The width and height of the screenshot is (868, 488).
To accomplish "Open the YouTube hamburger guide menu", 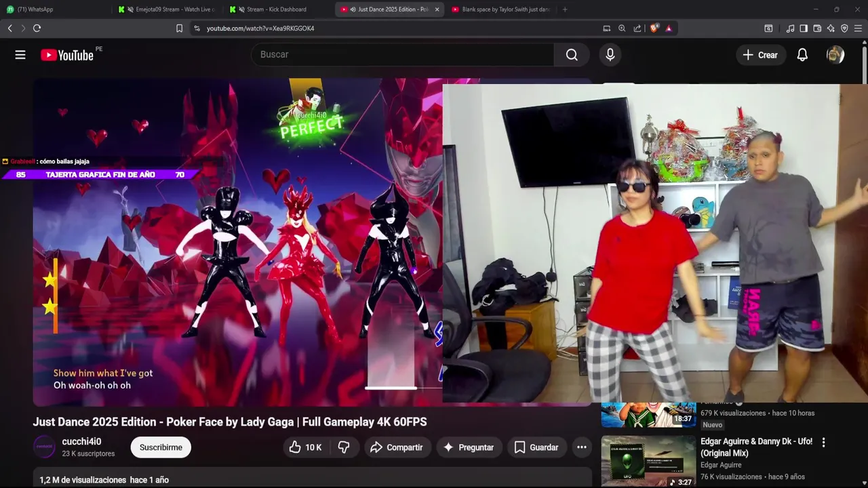I will pos(20,55).
